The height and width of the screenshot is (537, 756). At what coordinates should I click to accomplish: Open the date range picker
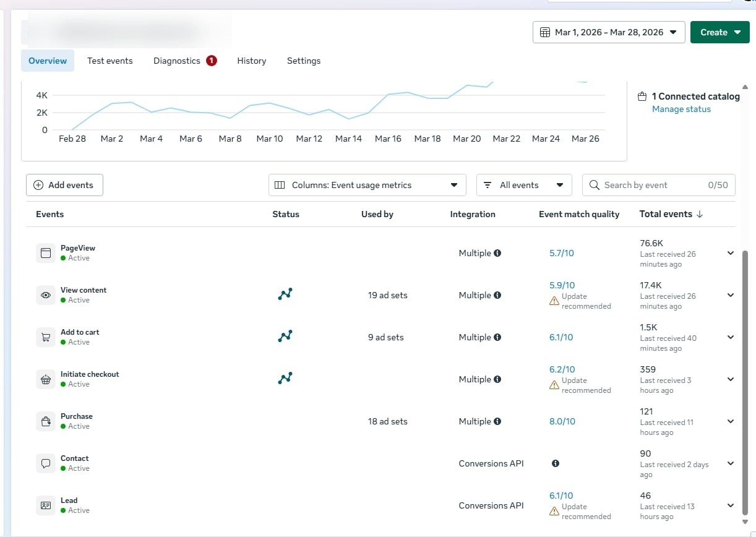(609, 32)
